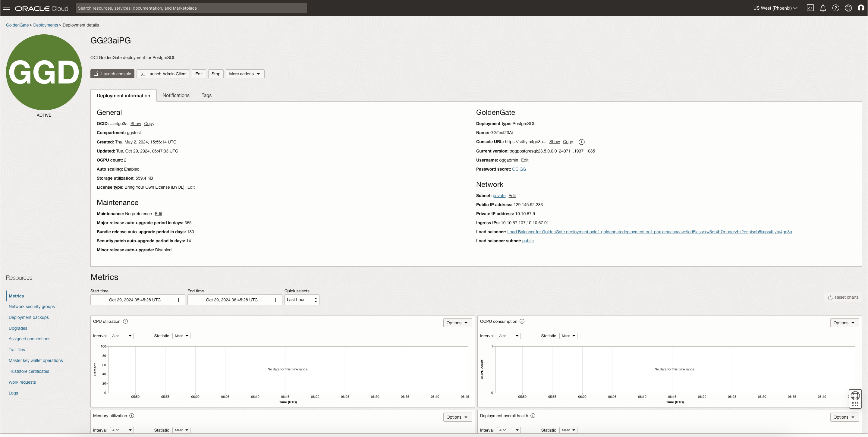Open the Quick selects Last hour dropdown
Image resolution: width=868 pixels, height=437 pixels.
(x=302, y=300)
